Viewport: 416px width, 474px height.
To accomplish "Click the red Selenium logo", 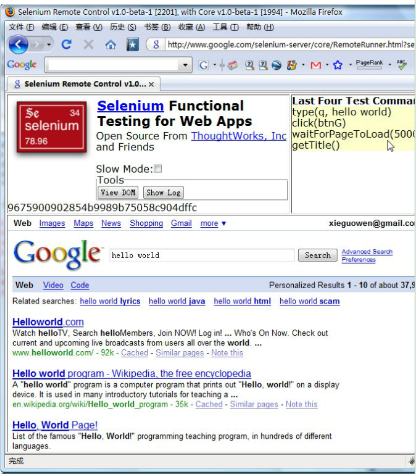I will coord(52,127).
